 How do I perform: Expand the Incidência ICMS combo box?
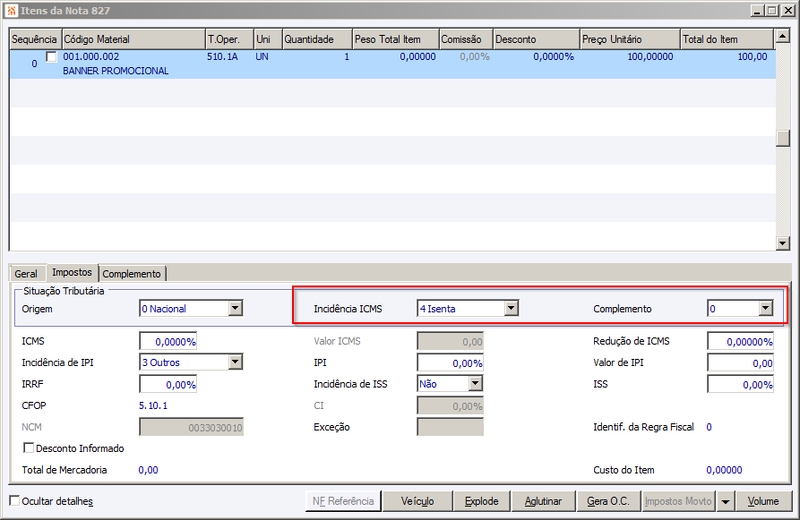(x=511, y=308)
